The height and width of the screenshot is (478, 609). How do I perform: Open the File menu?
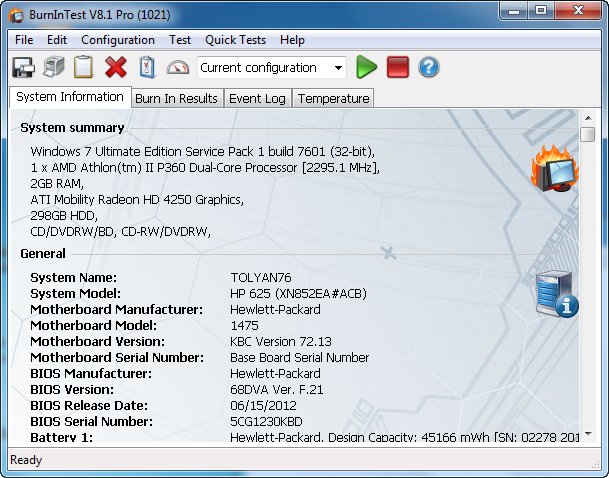[x=24, y=40]
